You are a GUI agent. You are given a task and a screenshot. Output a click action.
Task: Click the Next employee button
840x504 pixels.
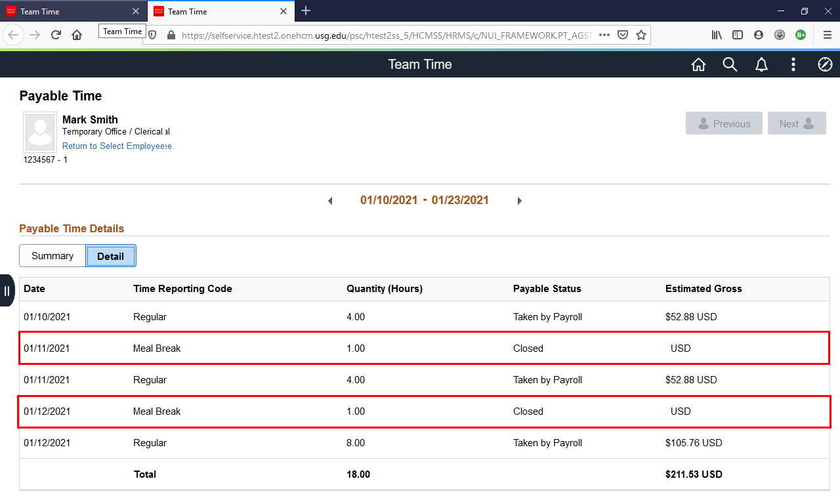tap(796, 123)
